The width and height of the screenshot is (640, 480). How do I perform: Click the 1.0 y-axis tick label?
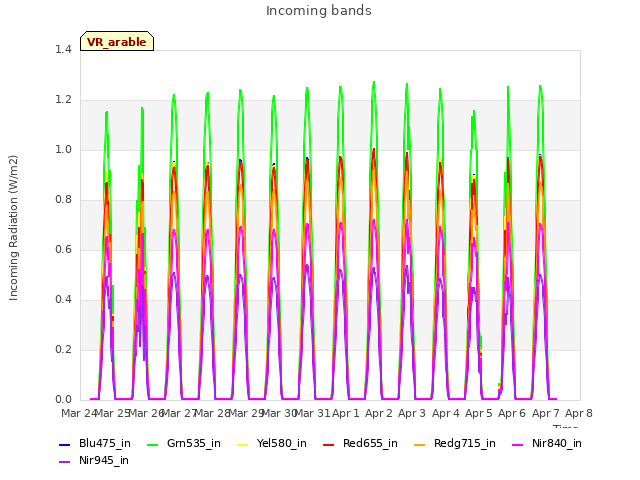[63, 150]
